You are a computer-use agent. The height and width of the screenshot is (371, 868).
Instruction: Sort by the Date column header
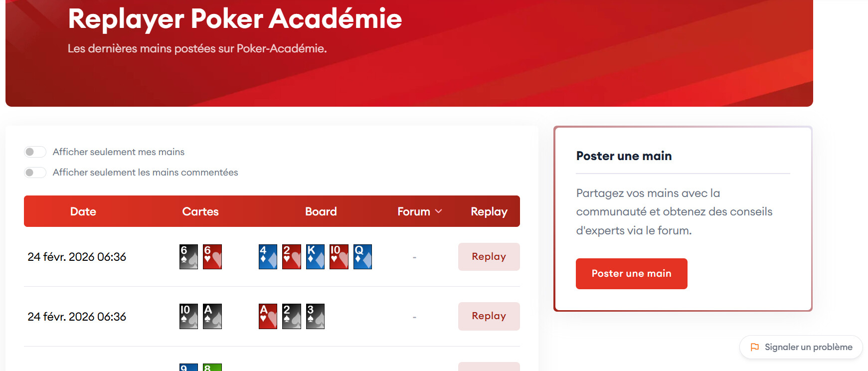(x=83, y=211)
